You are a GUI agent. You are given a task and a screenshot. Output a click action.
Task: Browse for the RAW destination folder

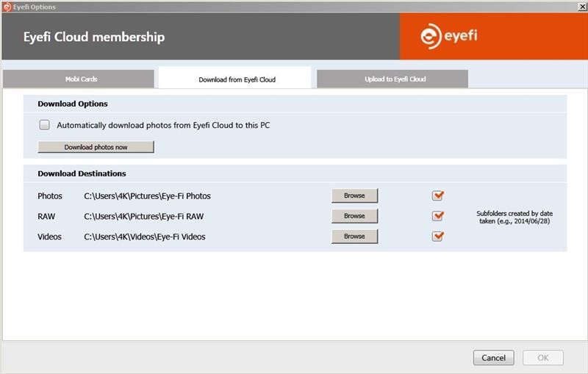(354, 216)
